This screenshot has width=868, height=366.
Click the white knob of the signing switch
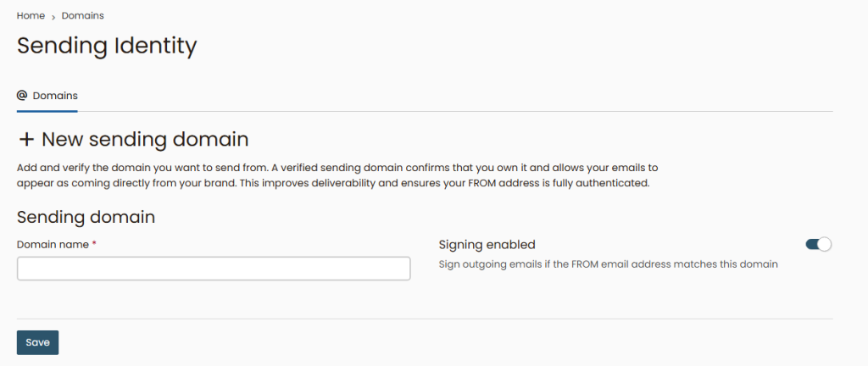pyautogui.click(x=826, y=244)
